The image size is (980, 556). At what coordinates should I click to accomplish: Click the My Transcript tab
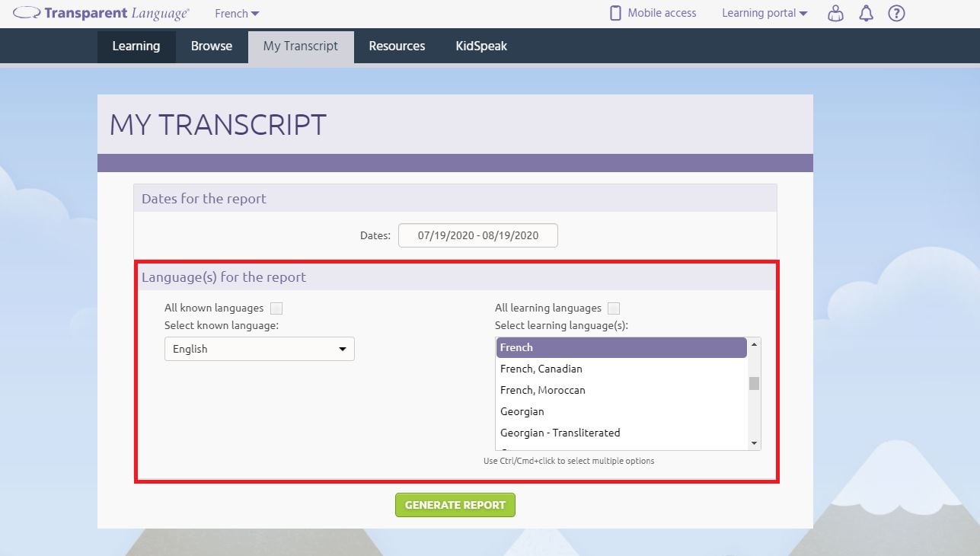coord(300,46)
